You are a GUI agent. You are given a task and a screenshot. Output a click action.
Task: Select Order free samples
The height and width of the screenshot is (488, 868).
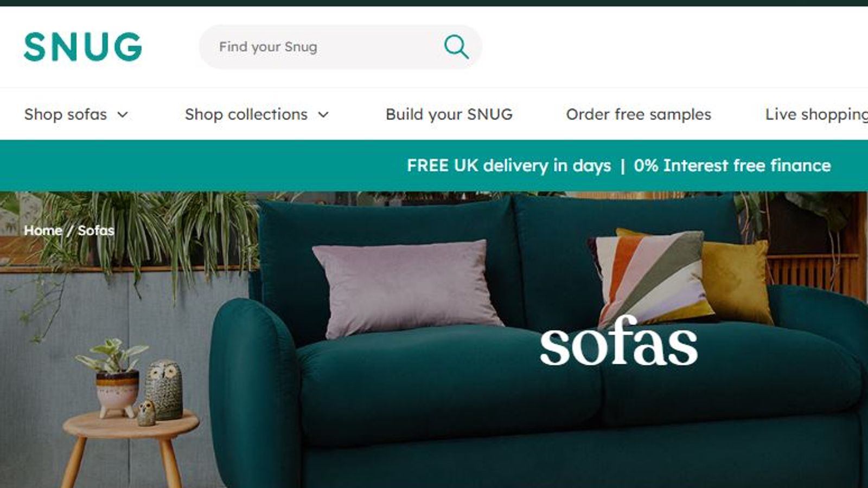pyautogui.click(x=639, y=114)
